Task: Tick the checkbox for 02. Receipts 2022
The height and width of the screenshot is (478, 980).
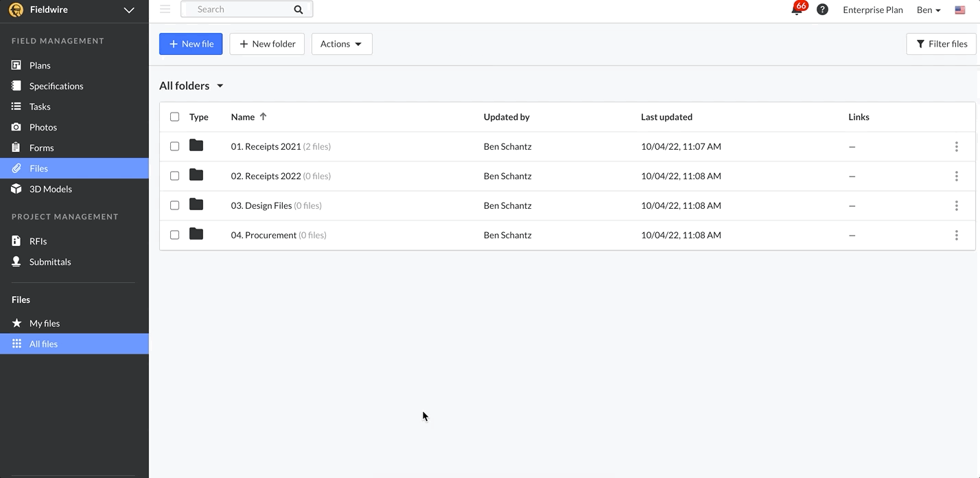Action: (x=174, y=176)
